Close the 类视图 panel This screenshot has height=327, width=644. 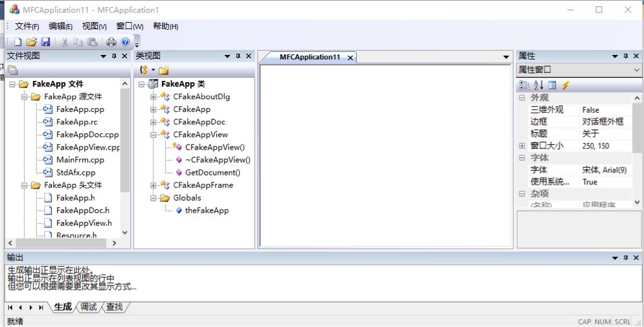[249, 56]
